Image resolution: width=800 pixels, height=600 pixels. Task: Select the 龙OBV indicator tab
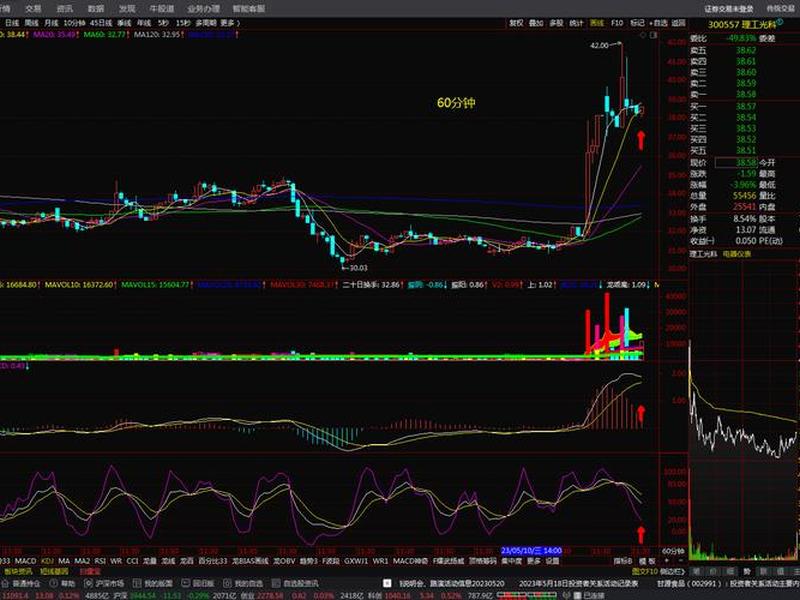(x=284, y=561)
